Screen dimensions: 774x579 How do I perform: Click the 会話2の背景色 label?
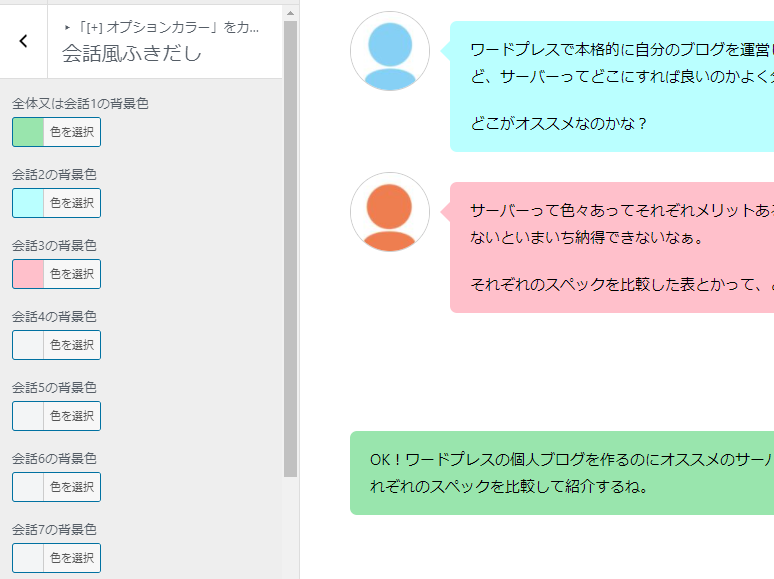point(54,175)
